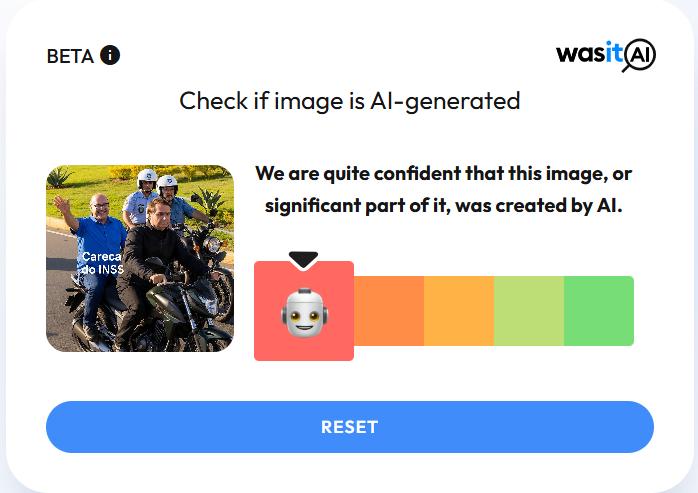This screenshot has width=698, height=493.
Task: Open the wasitAI logo
Action: [x=606, y=55]
